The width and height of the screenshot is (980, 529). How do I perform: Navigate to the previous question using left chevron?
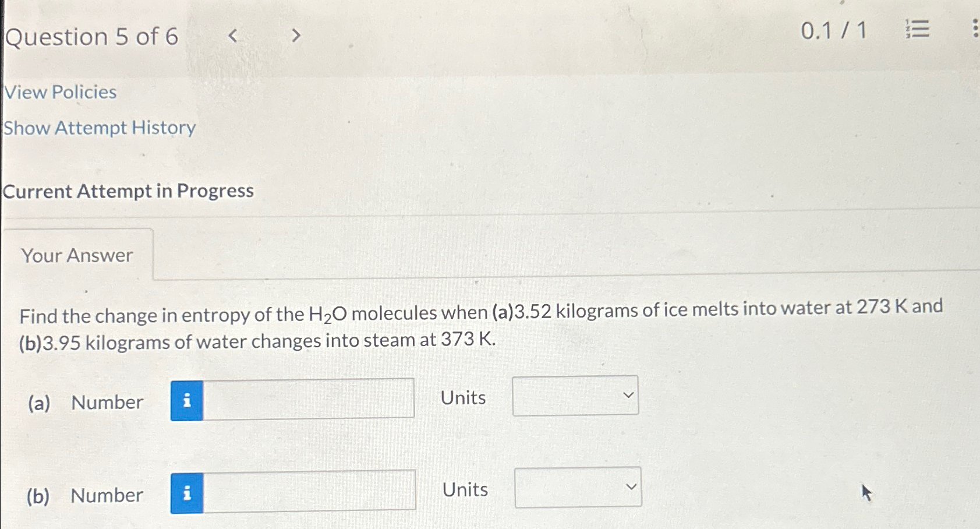[233, 36]
